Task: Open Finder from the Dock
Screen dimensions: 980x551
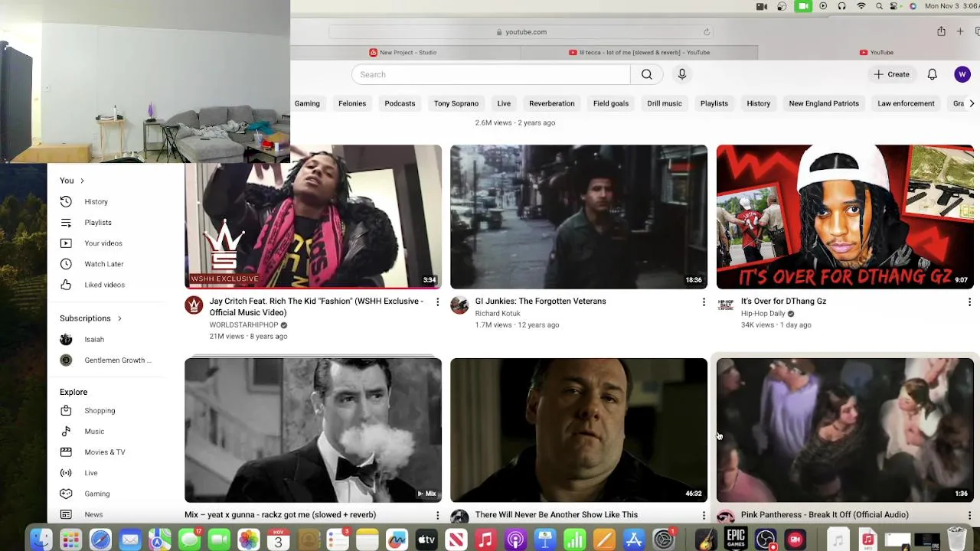Action: point(41,540)
